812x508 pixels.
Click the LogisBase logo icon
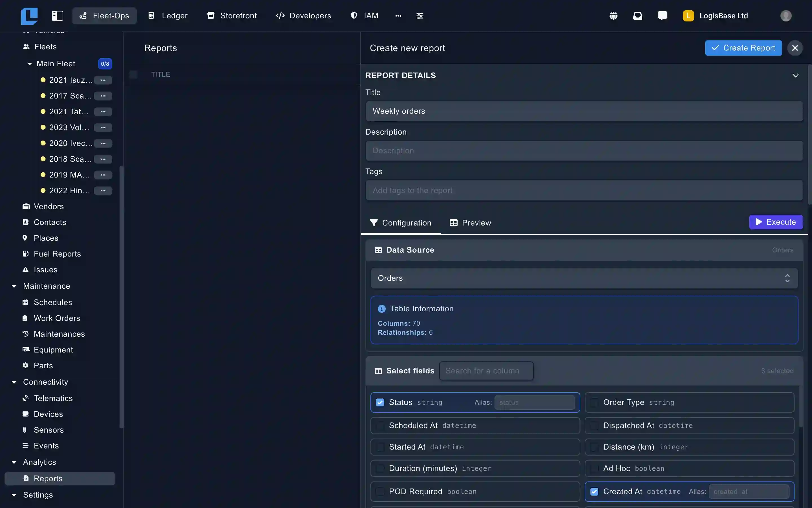[x=29, y=16]
